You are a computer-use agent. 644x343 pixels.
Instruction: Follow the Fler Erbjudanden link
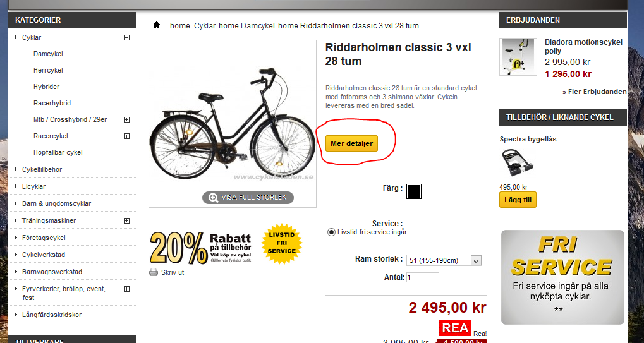[x=594, y=92]
